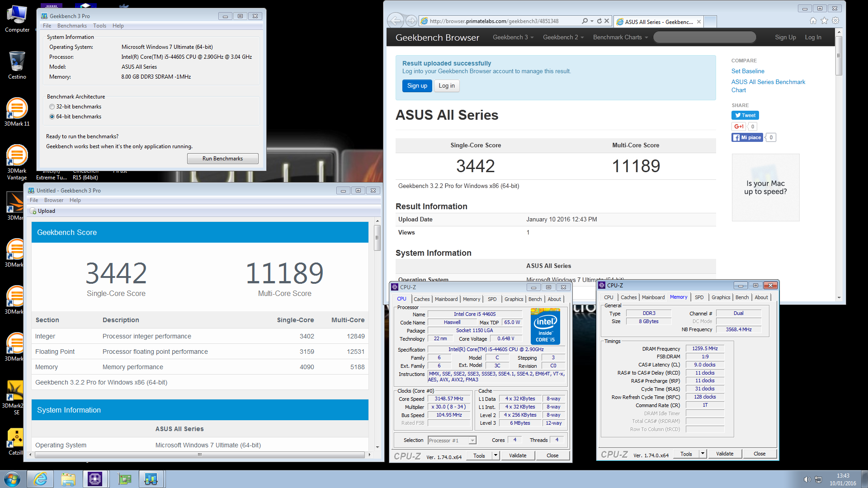Launch the 3DMark Vantage desktop shortcut

click(x=17, y=162)
